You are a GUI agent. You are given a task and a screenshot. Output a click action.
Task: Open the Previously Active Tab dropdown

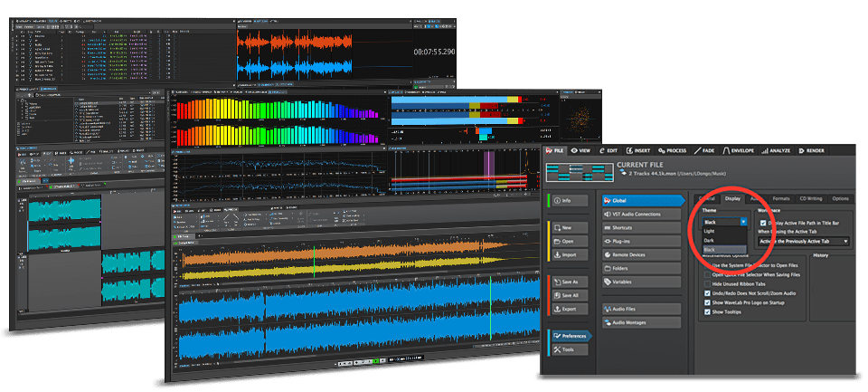click(803, 241)
